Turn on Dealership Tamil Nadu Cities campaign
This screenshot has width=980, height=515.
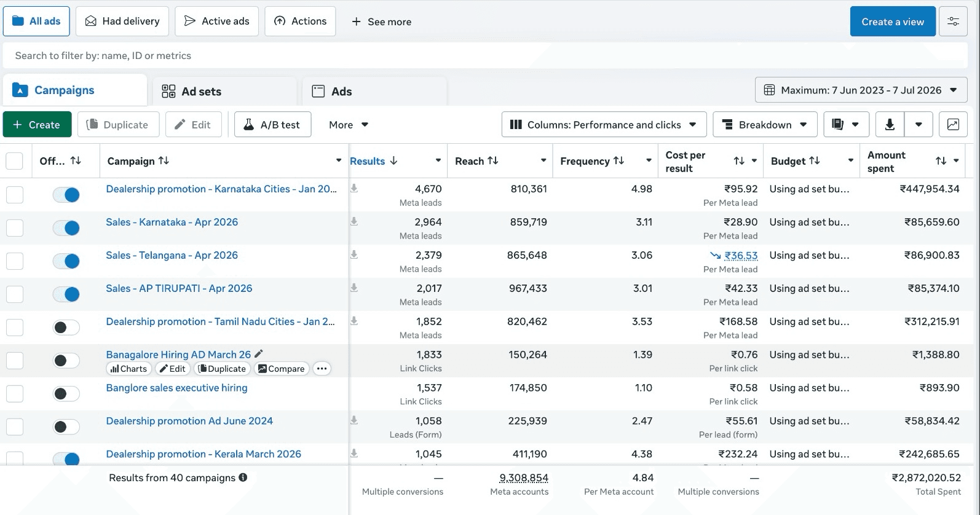tap(66, 328)
